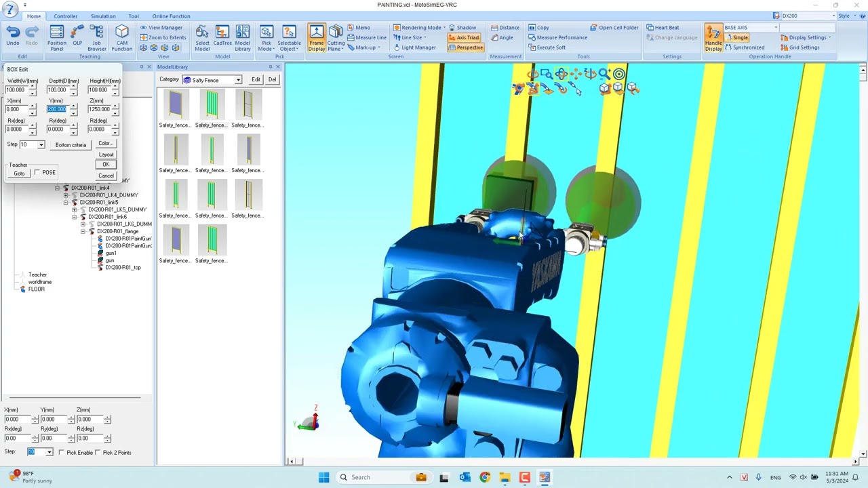Select the FLOOR tree item

coord(37,289)
